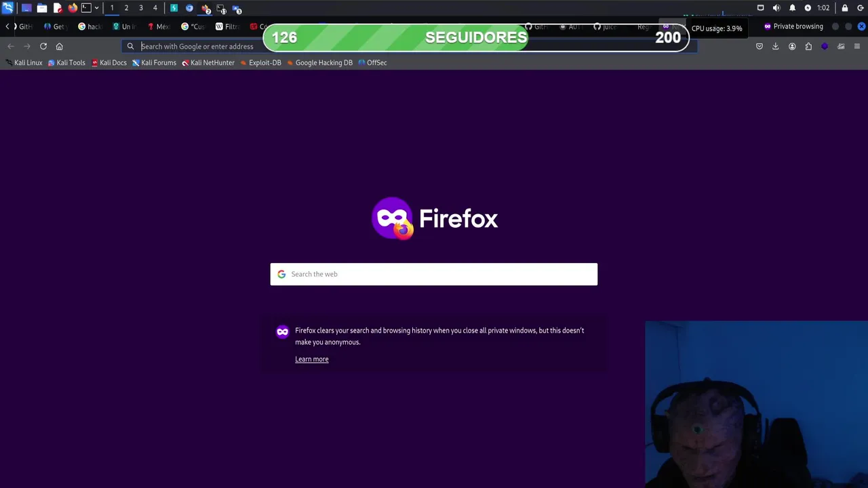Switch to the "hack" Google tab
The width and height of the screenshot is (868, 488).
[90, 26]
